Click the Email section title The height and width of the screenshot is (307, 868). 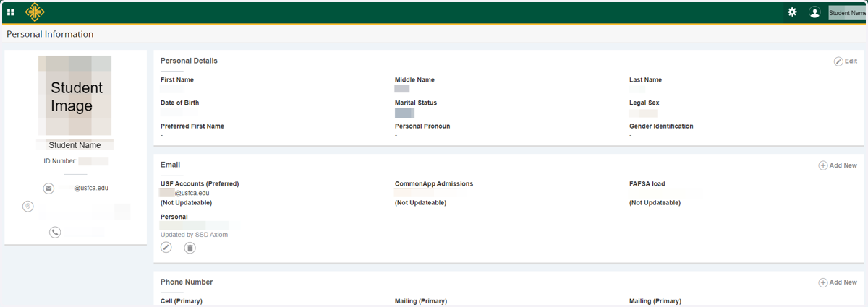coord(170,165)
